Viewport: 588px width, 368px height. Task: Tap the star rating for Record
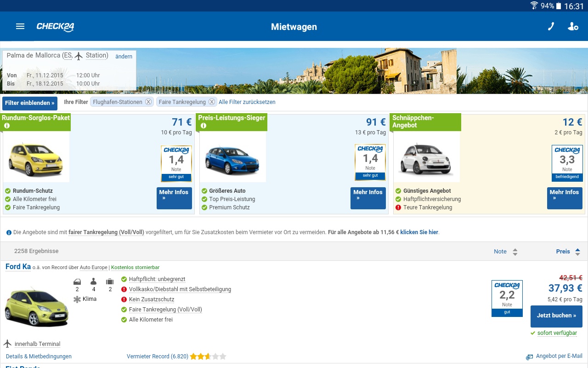[208, 356]
